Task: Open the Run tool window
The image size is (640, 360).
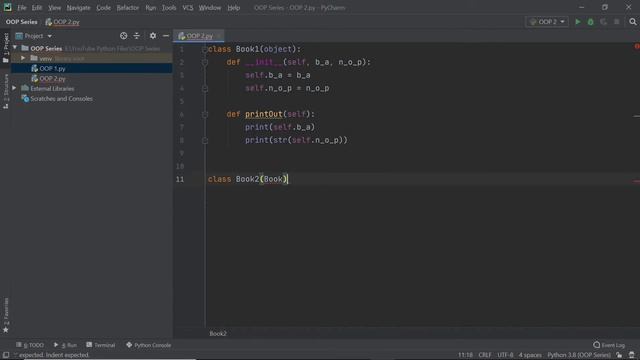Action: click(65, 345)
